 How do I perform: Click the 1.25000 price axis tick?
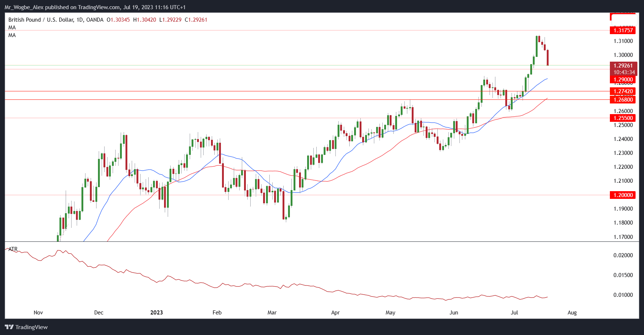point(623,125)
